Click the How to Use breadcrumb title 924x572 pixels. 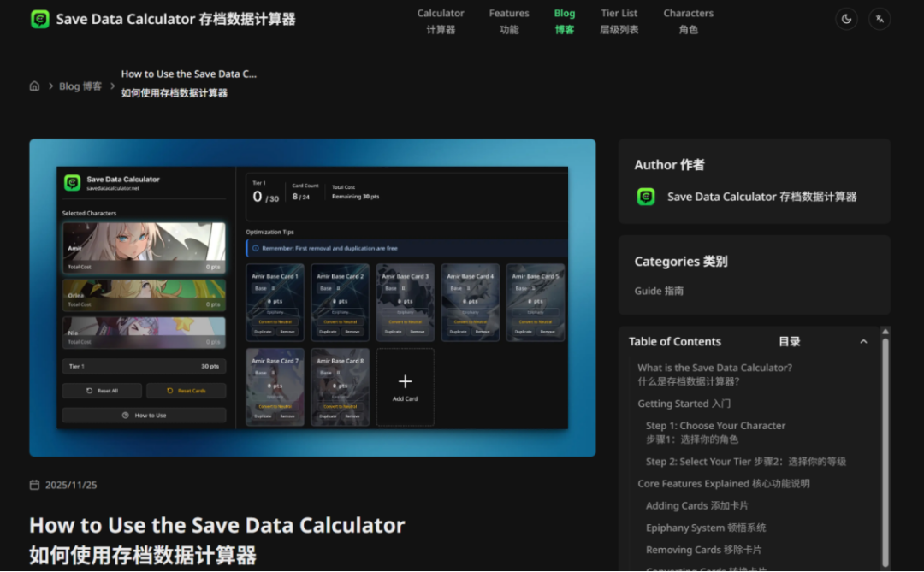[188, 83]
